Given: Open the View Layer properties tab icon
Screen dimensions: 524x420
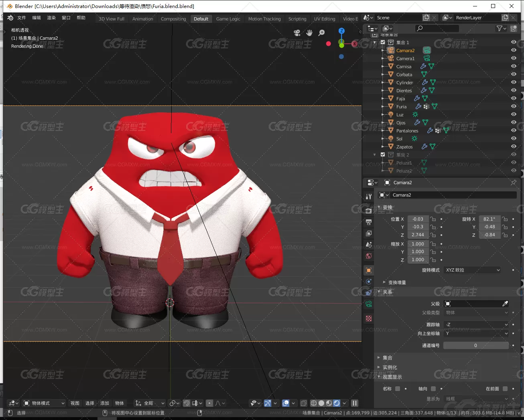Looking at the screenshot, I should [369, 233].
